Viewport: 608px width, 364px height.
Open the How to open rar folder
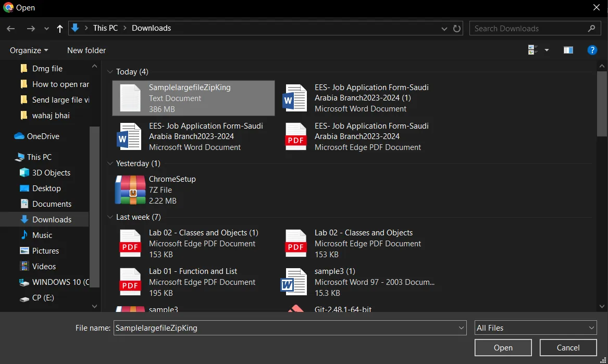point(60,84)
